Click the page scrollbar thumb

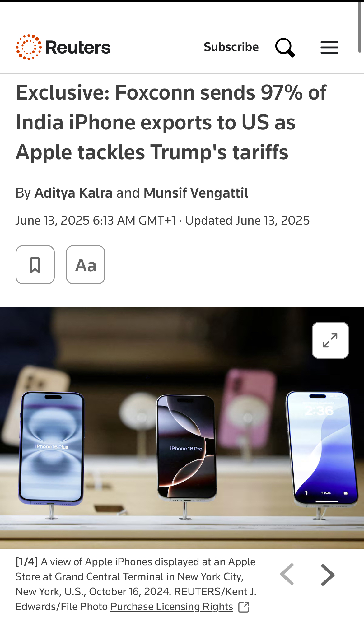click(x=360, y=26)
